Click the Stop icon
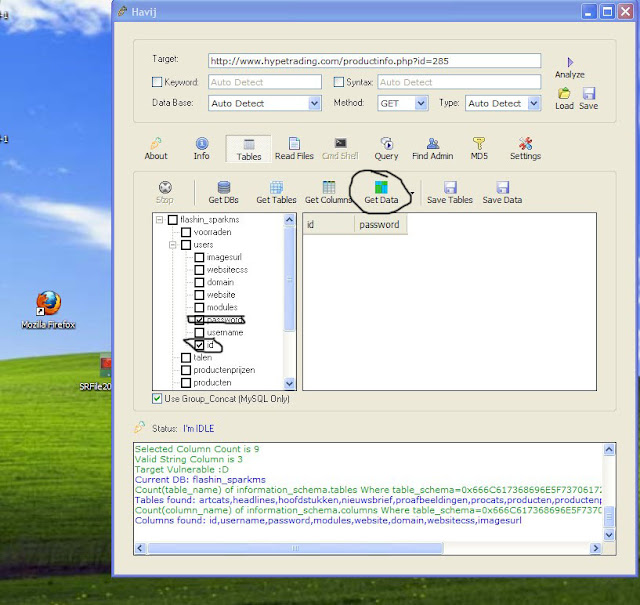 click(165, 187)
